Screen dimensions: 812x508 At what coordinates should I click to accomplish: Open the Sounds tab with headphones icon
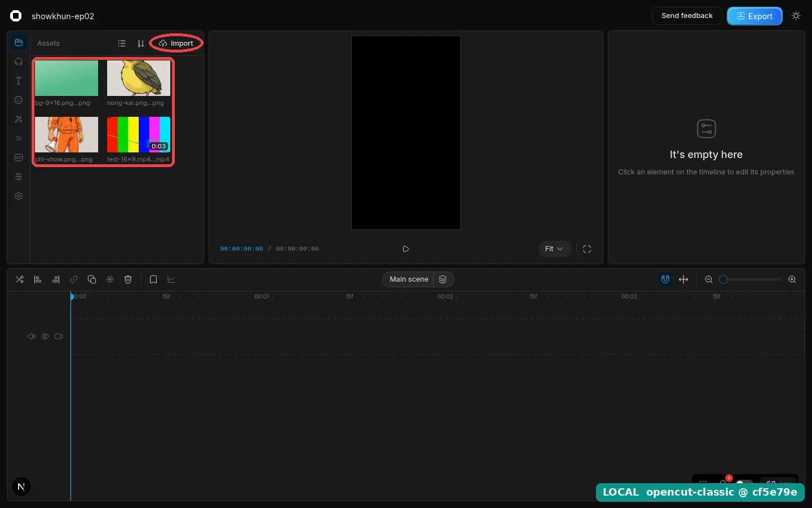[19, 62]
